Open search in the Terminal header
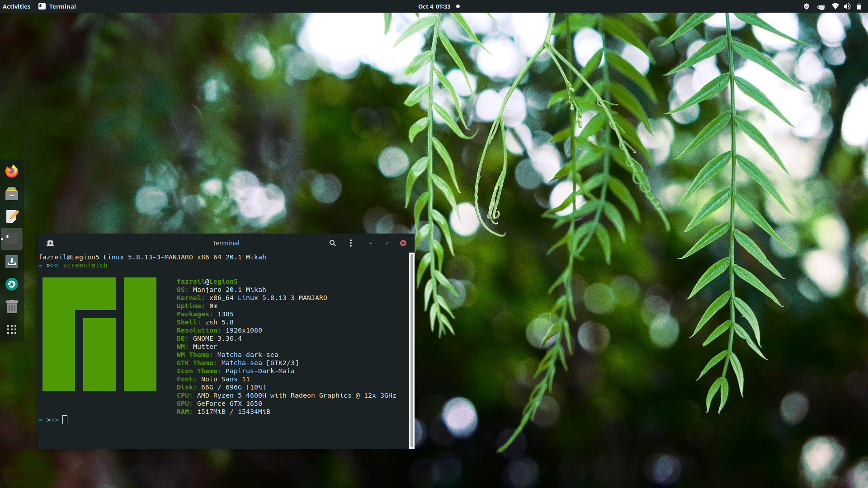868x488 pixels. pyautogui.click(x=333, y=243)
